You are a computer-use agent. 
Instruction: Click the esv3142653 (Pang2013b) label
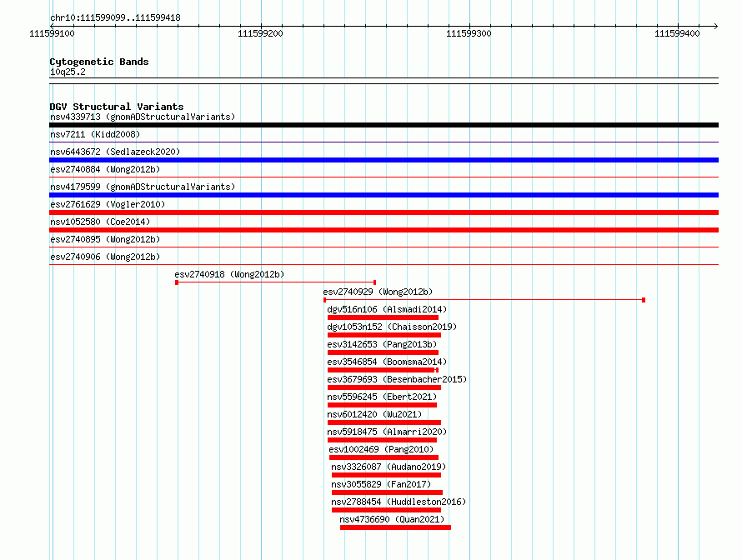(x=382, y=344)
